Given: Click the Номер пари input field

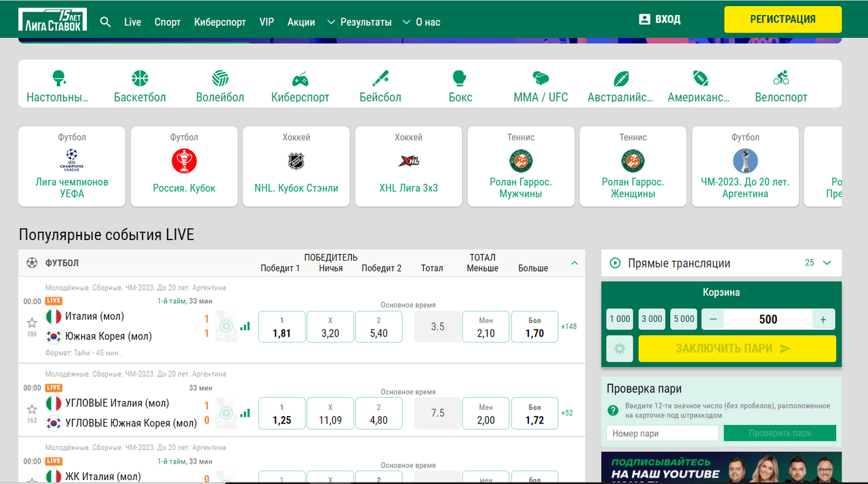Looking at the screenshot, I should coord(662,433).
